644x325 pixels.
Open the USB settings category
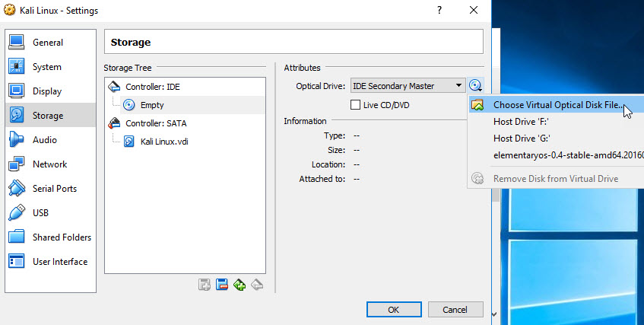pos(50,212)
